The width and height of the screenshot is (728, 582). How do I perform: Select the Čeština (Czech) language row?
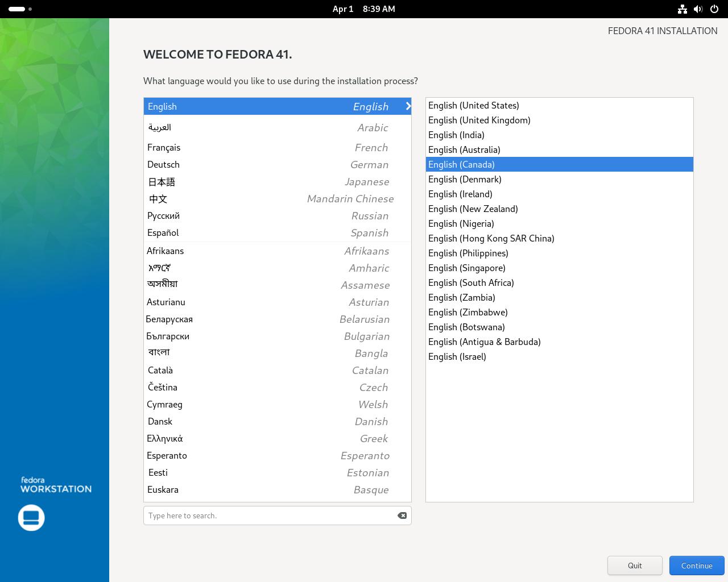pos(278,387)
